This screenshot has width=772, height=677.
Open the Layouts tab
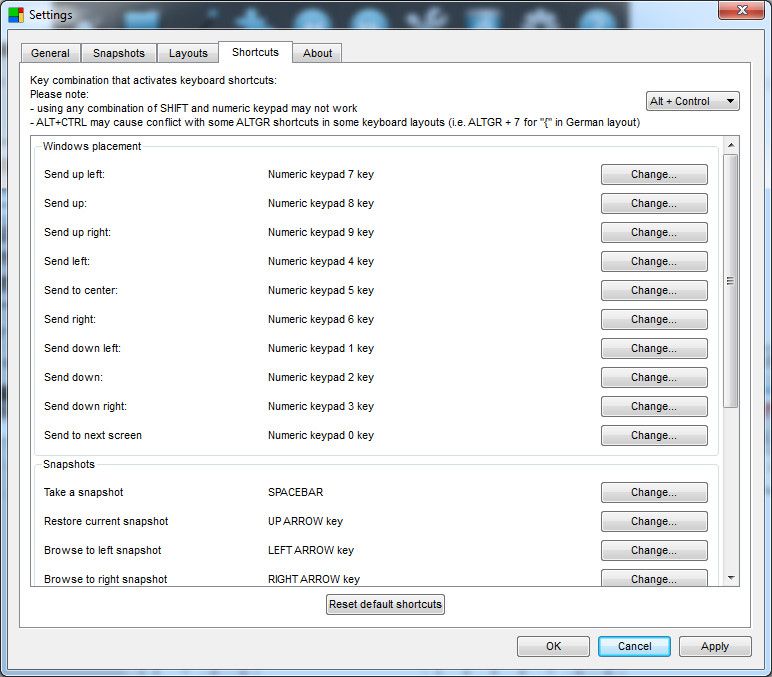188,53
